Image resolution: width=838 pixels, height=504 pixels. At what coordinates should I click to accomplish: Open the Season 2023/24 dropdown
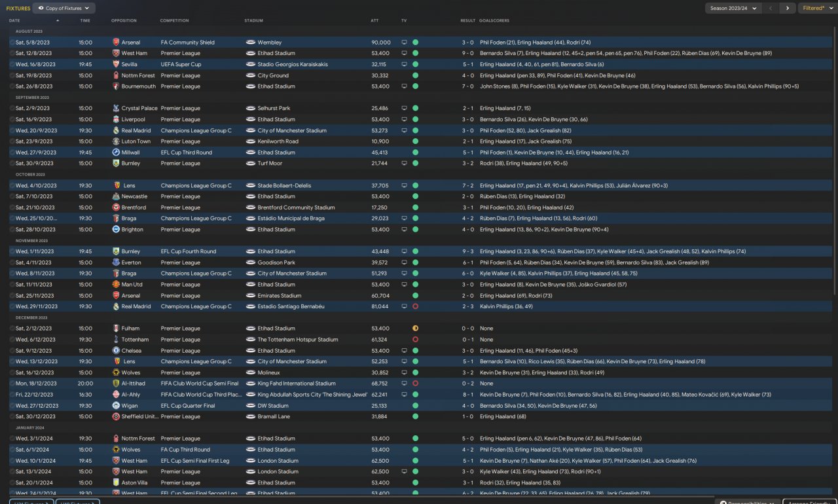(733, 9)
